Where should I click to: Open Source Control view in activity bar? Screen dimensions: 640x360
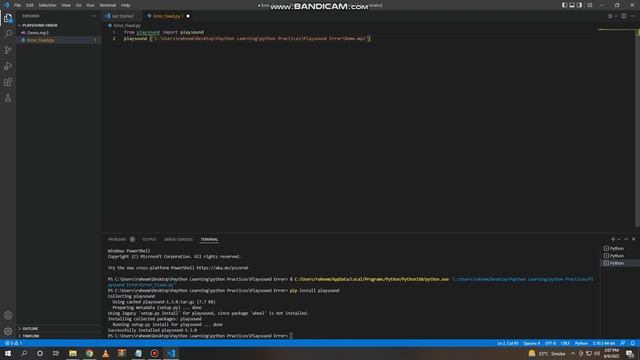point(8,50)
